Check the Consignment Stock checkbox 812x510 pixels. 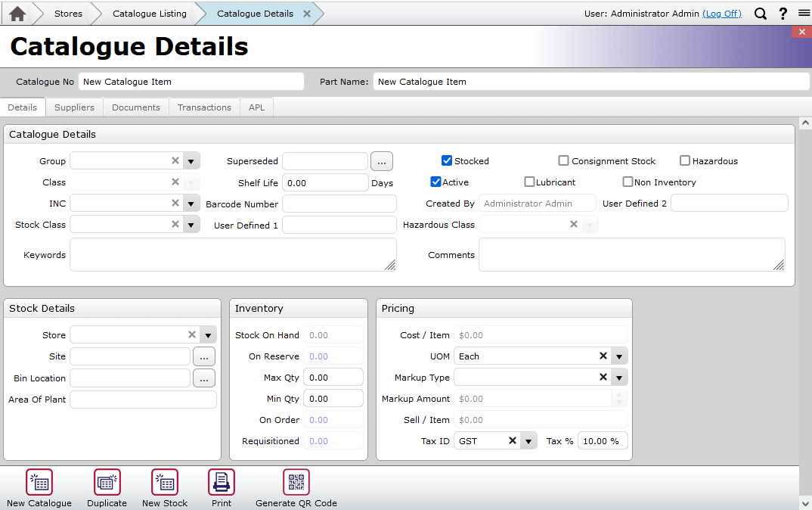coord(563,160)
